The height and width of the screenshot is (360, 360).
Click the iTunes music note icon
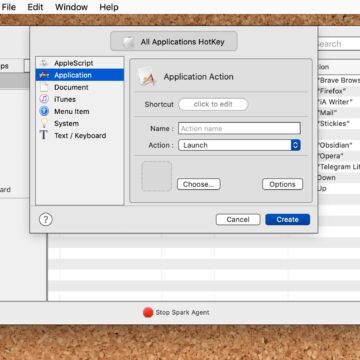point(44,99)
